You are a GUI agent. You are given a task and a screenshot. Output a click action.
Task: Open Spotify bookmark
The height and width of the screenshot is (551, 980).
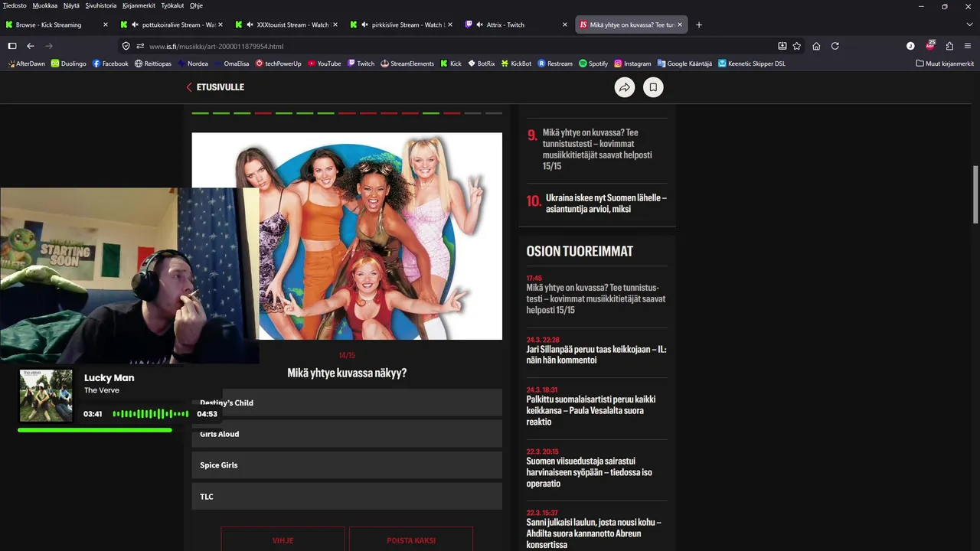click(593, 64)
